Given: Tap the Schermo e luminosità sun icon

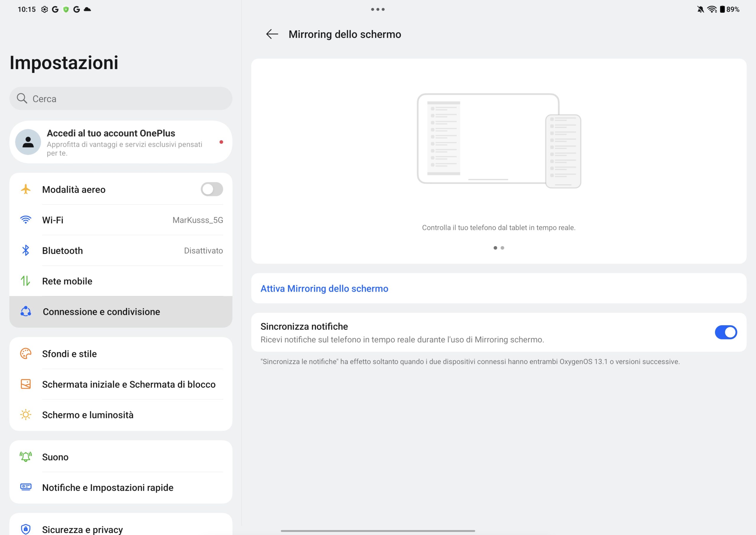Looking at the screenshot, I should (x=26, y=415).
